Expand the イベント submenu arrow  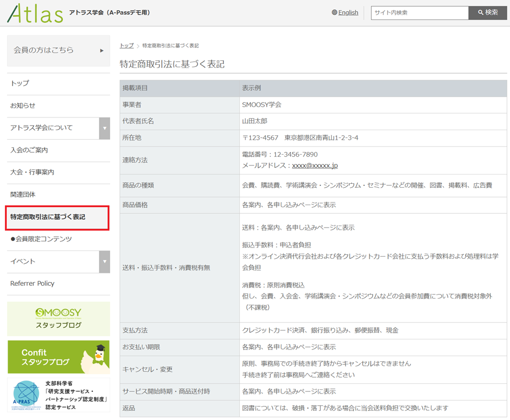(x=105, y=261)
